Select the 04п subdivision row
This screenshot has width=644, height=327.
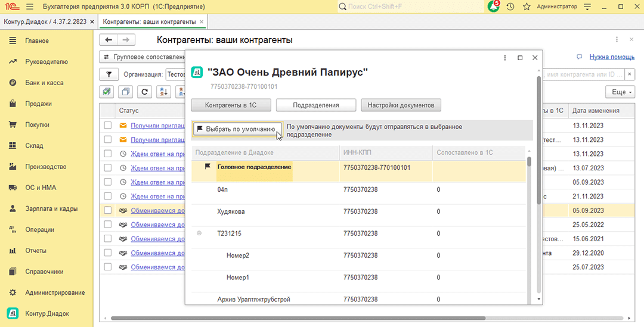358,193
